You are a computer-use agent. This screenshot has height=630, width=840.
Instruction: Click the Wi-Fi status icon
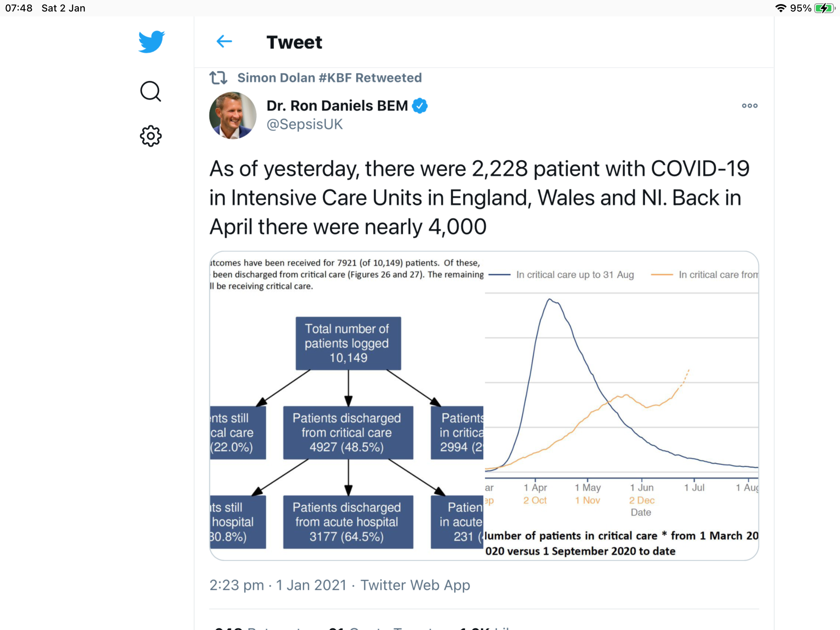[781, 8]
